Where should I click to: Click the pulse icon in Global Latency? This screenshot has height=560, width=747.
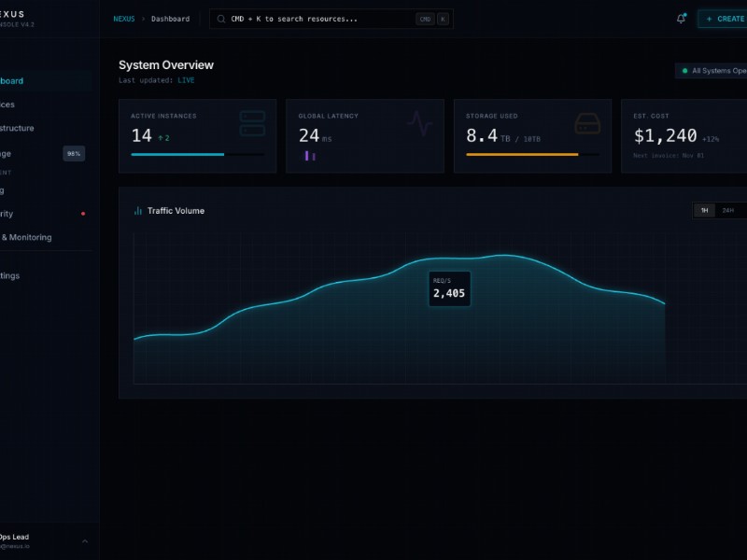pyautogui.click(x=420, y=123)
